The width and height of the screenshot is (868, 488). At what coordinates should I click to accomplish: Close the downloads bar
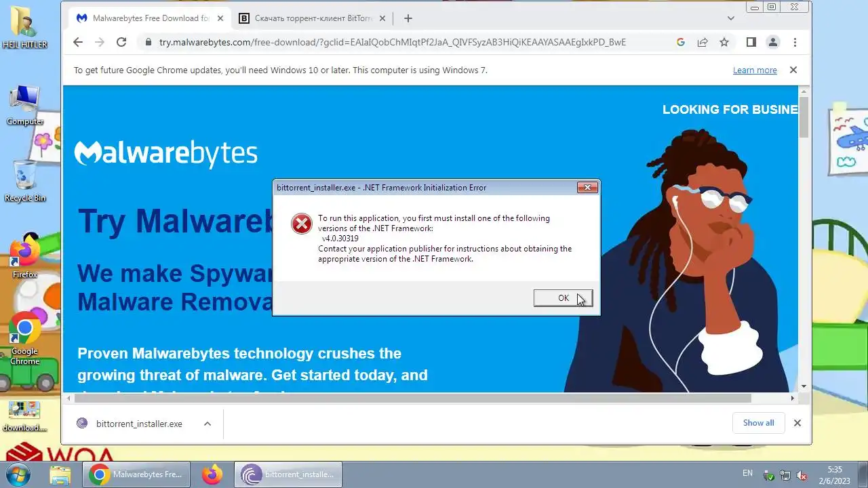[x=797, y=423]
